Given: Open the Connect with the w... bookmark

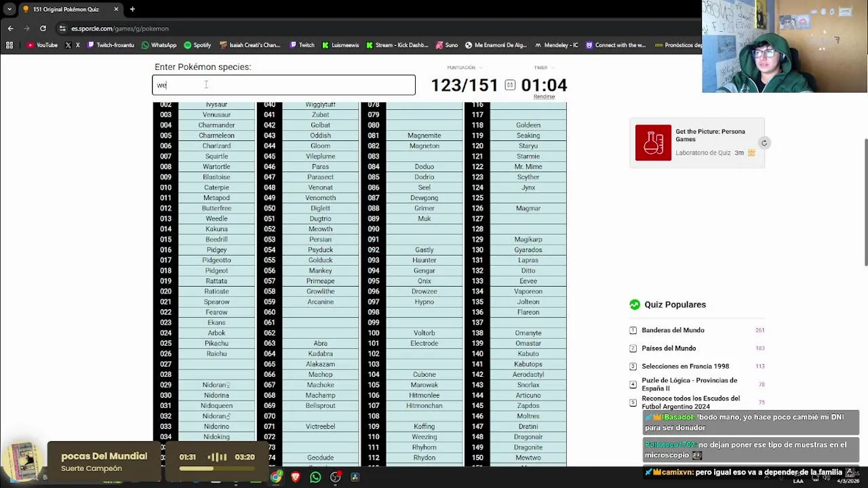Looking at the screenshot, I should (615, 45).
